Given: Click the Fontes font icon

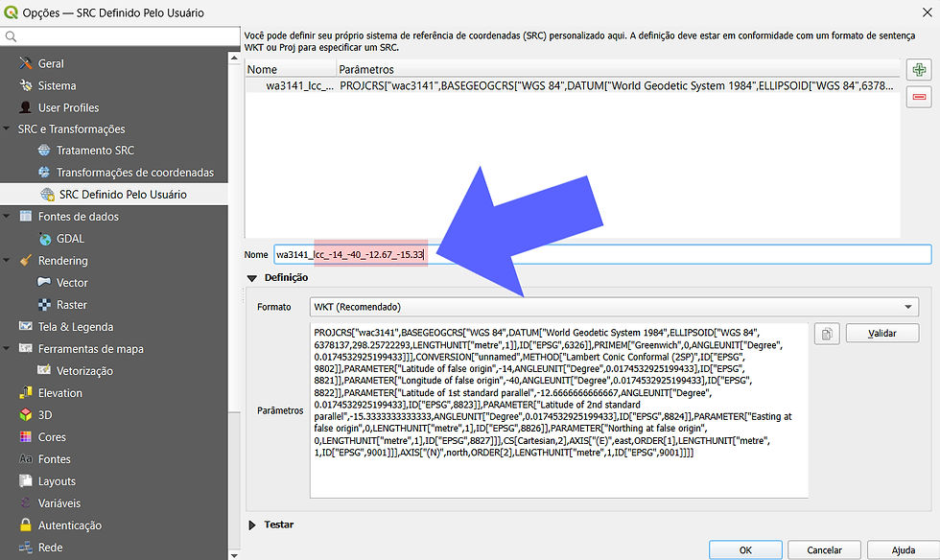Looking at the screenshot, I should pos(25,458).
